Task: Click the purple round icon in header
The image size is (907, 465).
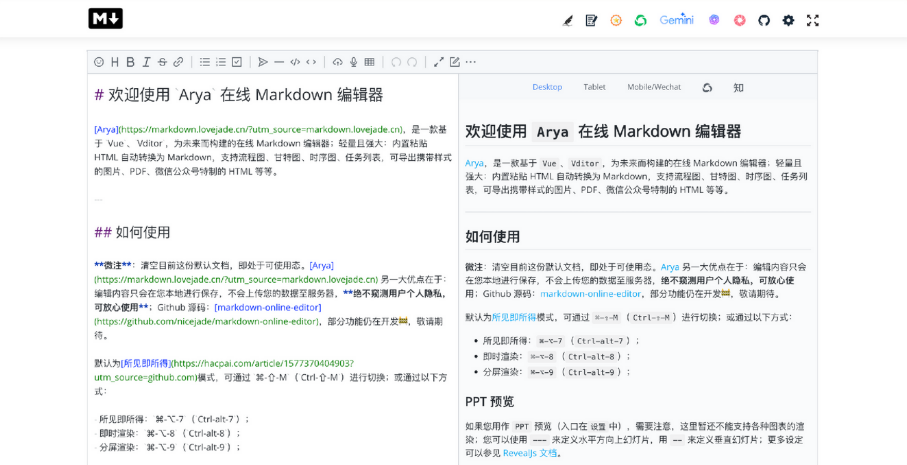Action: pyautogui.click(x=714, y=20)
